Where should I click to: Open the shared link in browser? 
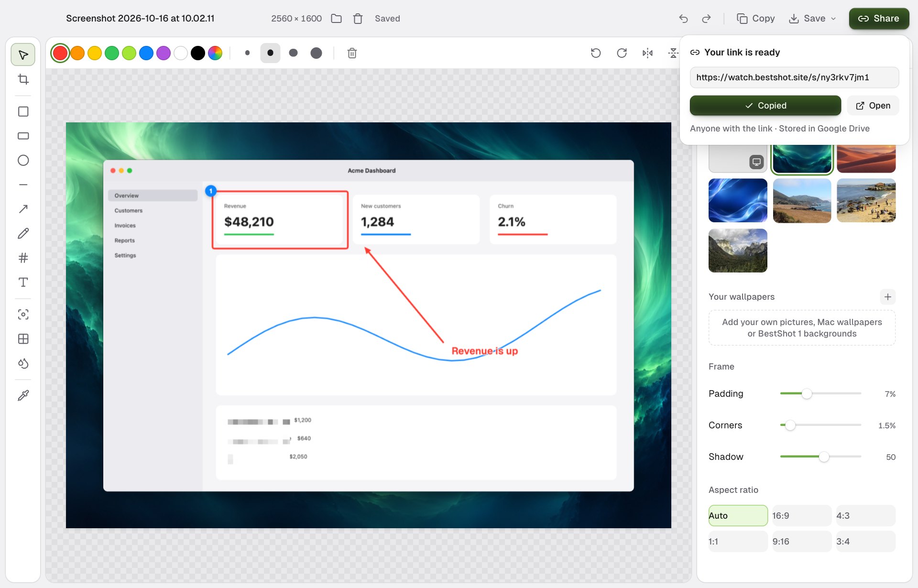tap(873, 106)
